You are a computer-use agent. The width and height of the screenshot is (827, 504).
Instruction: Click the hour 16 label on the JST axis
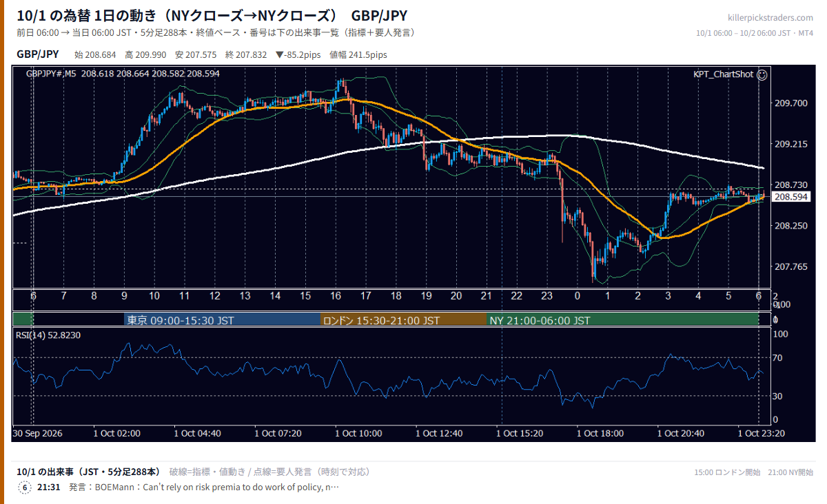tap(336, 295)
